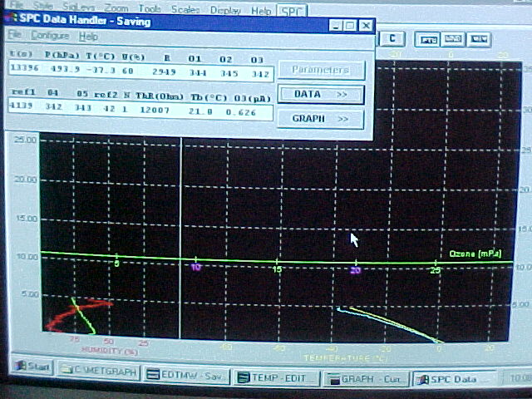This screenshot has height=399, width=532.
Task: Switch to SPC Data taskbar item
Action: pyautogui.click(x=455, y=379)
